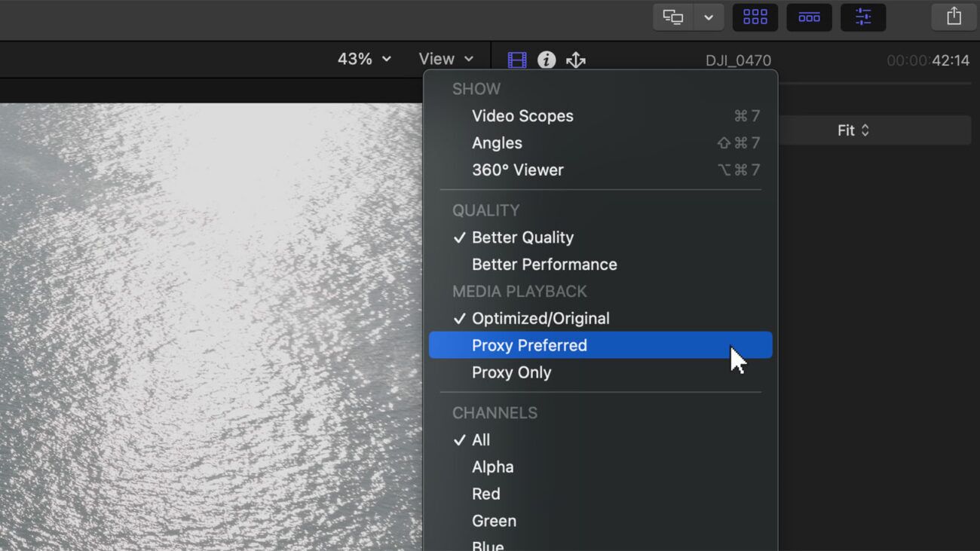
Task: Click the transform arrows icon
Action: click(x=575, y=59)
